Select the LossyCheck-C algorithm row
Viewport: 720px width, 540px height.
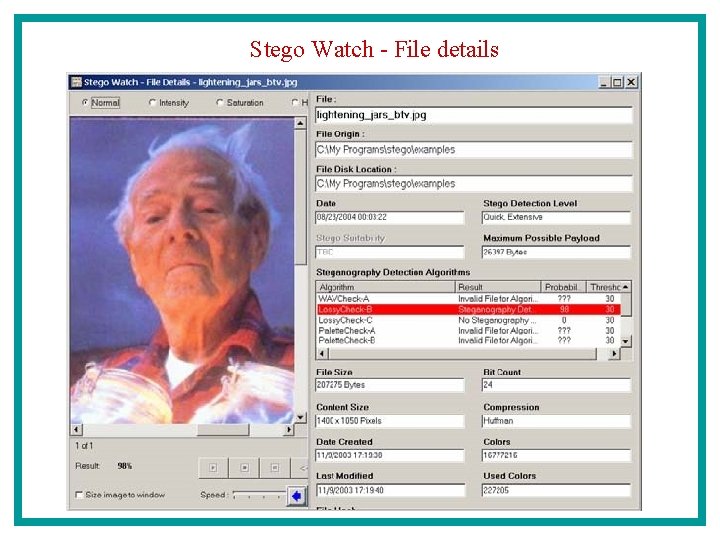[468, 320]
